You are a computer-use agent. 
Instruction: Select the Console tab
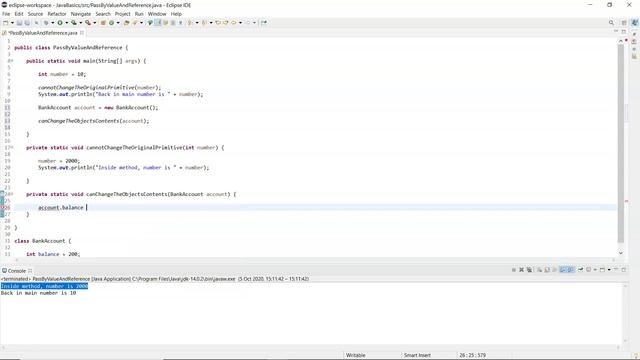tap(17, 271)
